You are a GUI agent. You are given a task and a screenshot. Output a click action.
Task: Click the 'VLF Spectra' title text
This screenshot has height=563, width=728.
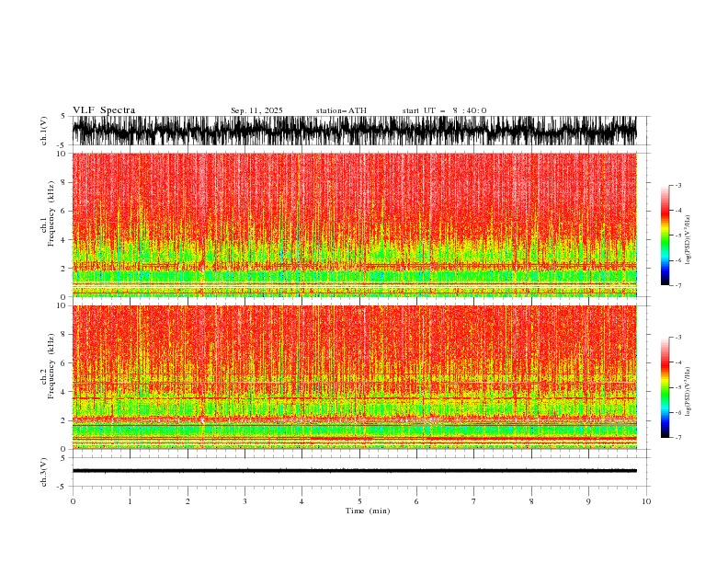(x=104, y=110)
